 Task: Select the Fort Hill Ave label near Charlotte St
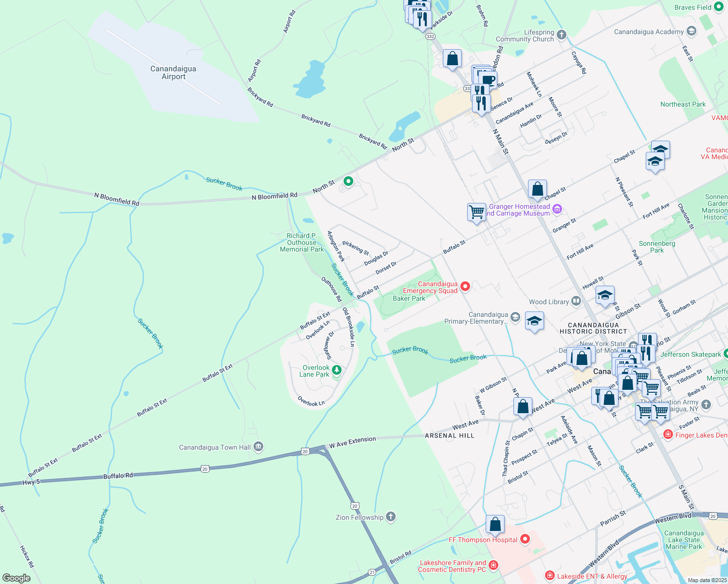click(x=656, y=211)
